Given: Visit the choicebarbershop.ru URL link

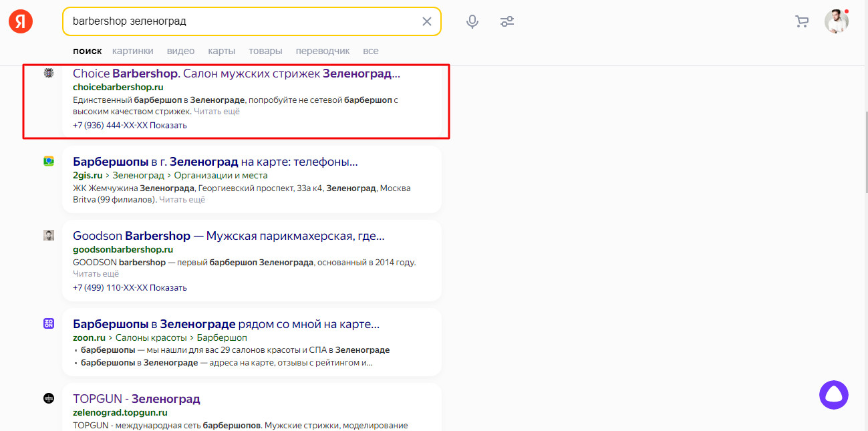Looking at the screenshot, I should [118, 88].
